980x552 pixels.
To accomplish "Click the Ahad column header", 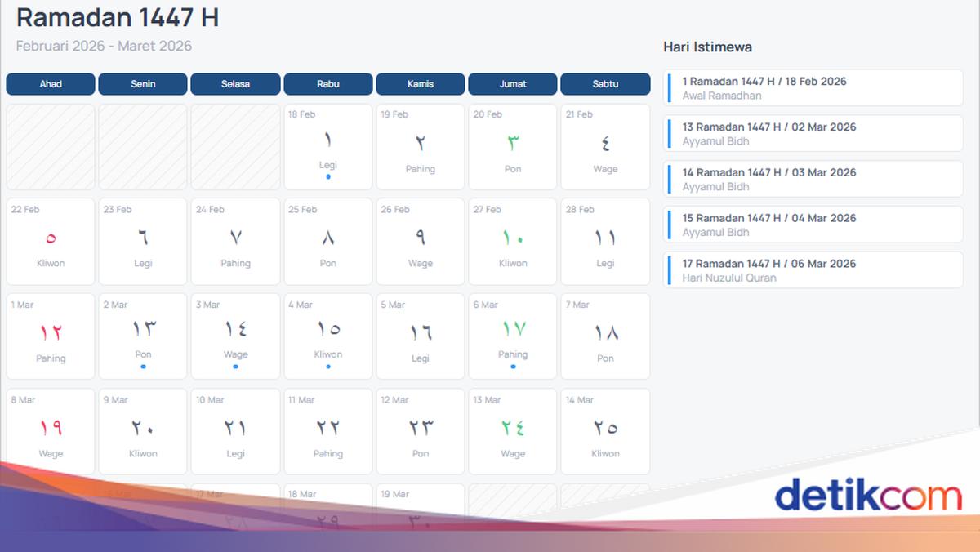I will (51, 84).
